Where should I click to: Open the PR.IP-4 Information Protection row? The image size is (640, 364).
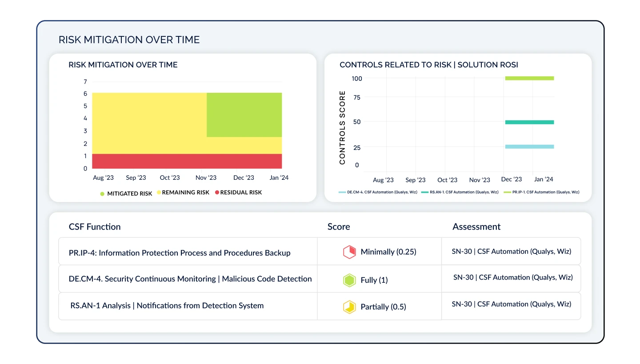click(320, 251)
